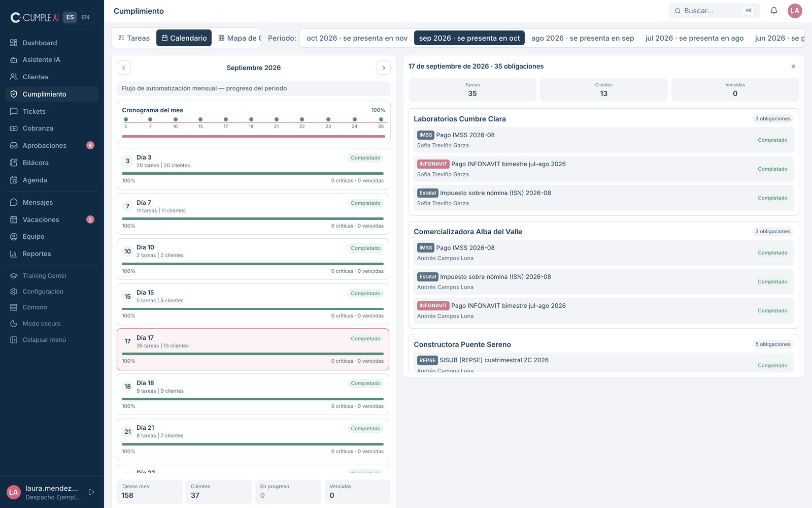Open Mensajes section
This screenshot has width=812, height=508.
pyautogui.click(x=52, y=202)
